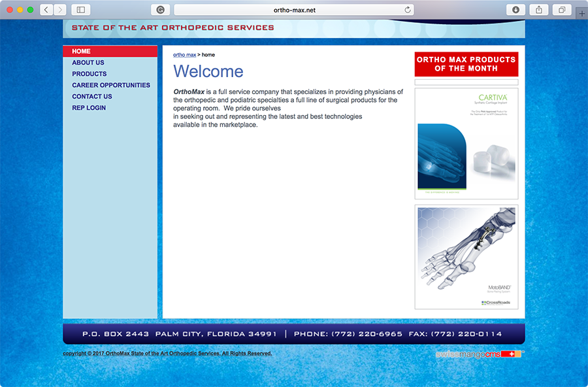Screen dimensions: 588x387
Task: Click the ortho-max.net address bar
Action: 294,10
